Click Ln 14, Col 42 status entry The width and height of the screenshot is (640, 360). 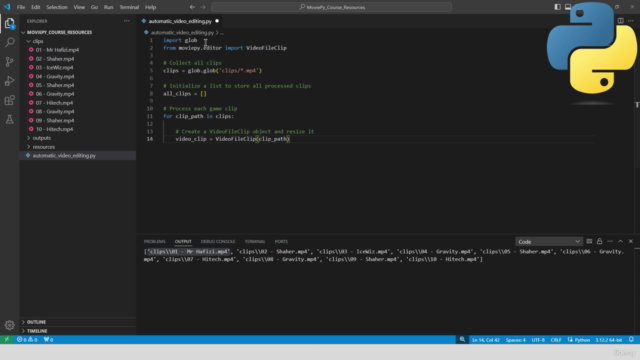pyautogui.click(x=485, y=340)
